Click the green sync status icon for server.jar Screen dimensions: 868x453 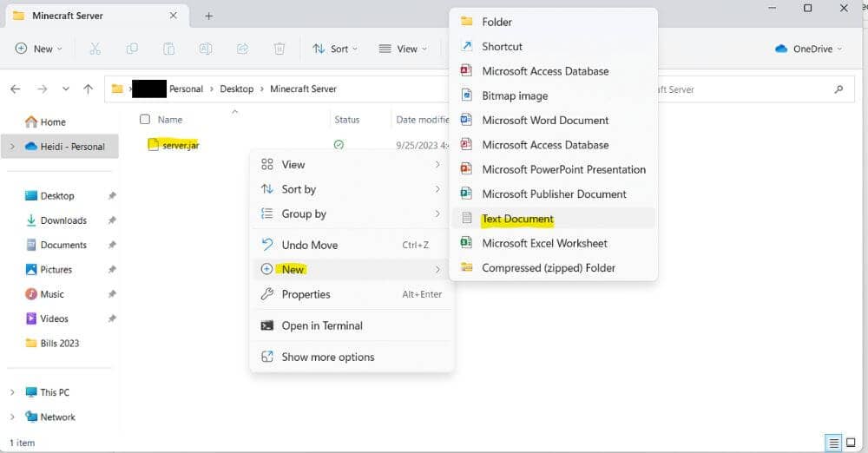[339, 145]
